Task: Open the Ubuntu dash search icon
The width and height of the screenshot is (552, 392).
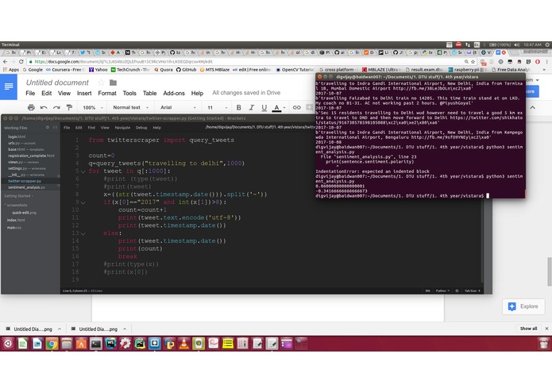Action: click(8, 344)
